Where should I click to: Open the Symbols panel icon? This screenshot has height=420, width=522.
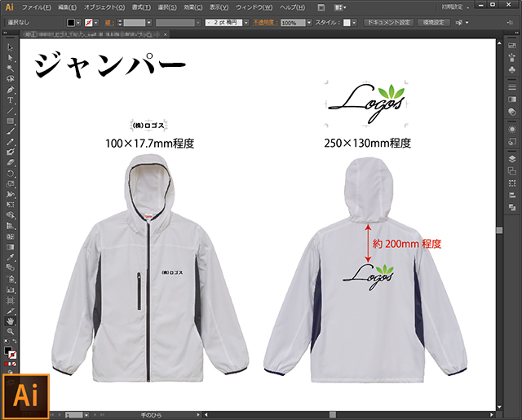(512, 69)
